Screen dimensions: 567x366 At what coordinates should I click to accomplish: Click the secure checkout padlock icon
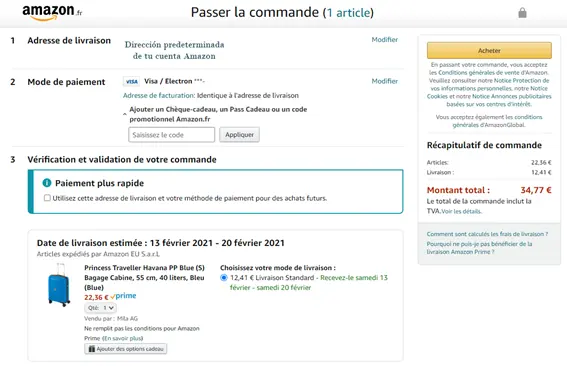522,13
